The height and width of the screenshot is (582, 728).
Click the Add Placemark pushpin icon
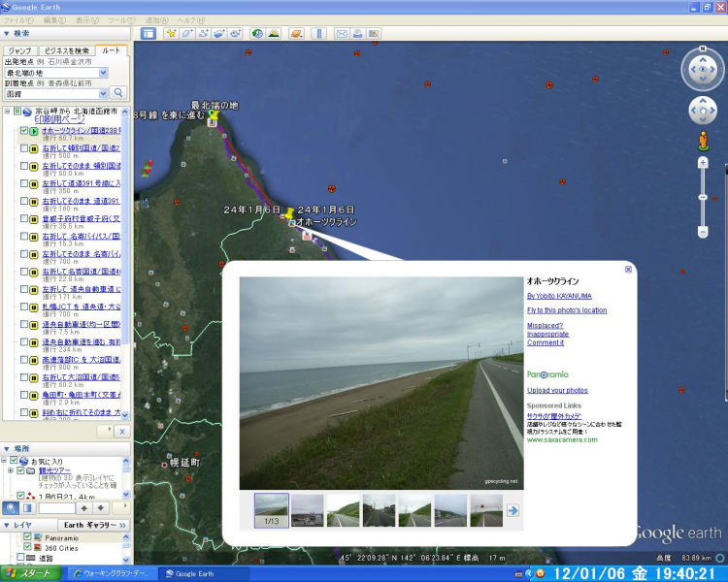pyautogui.click(x=171, y=33)
